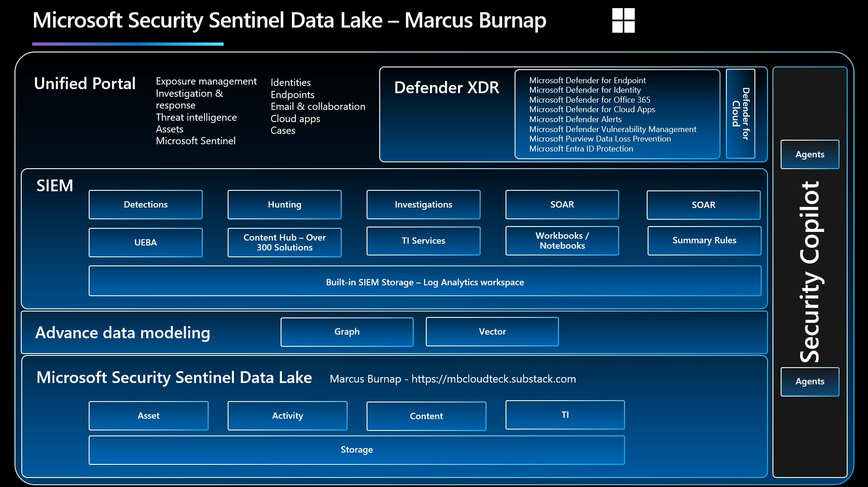Select Microsoft Defender for Cloud Apps
Screen dimensions: 868x487
[592, 109]
